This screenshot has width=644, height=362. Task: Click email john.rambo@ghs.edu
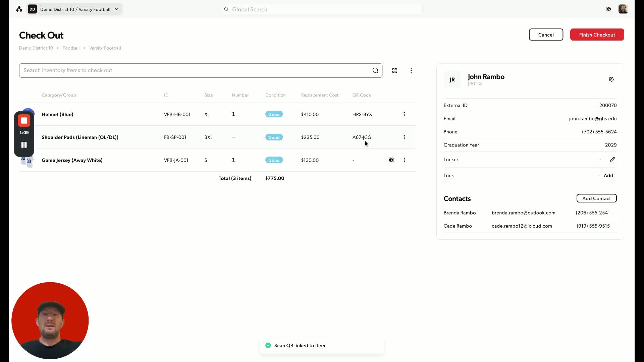click(593, 119)
